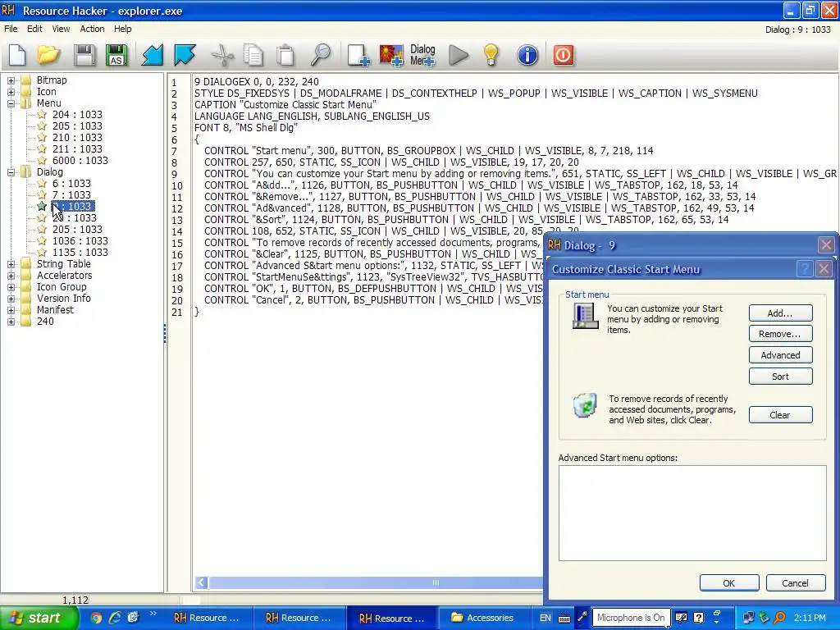Click the Add new blank script icon
The width and height of the screenshot is (840, 630).
tap(358, 55)
